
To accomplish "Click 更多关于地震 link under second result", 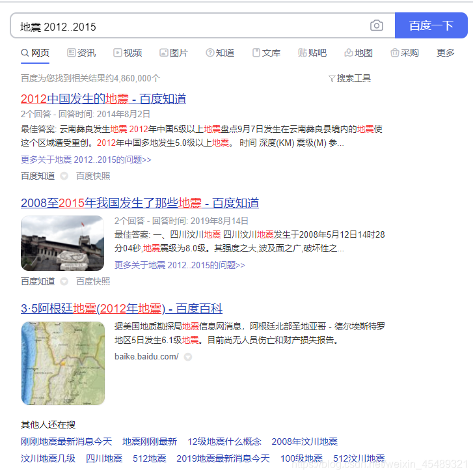I will [180, 265].
